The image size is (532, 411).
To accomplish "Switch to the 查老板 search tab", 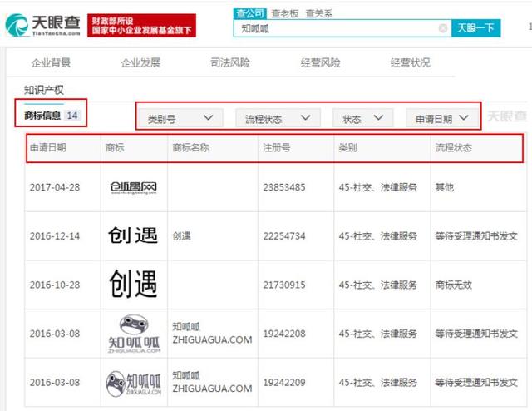I will 285,13.
